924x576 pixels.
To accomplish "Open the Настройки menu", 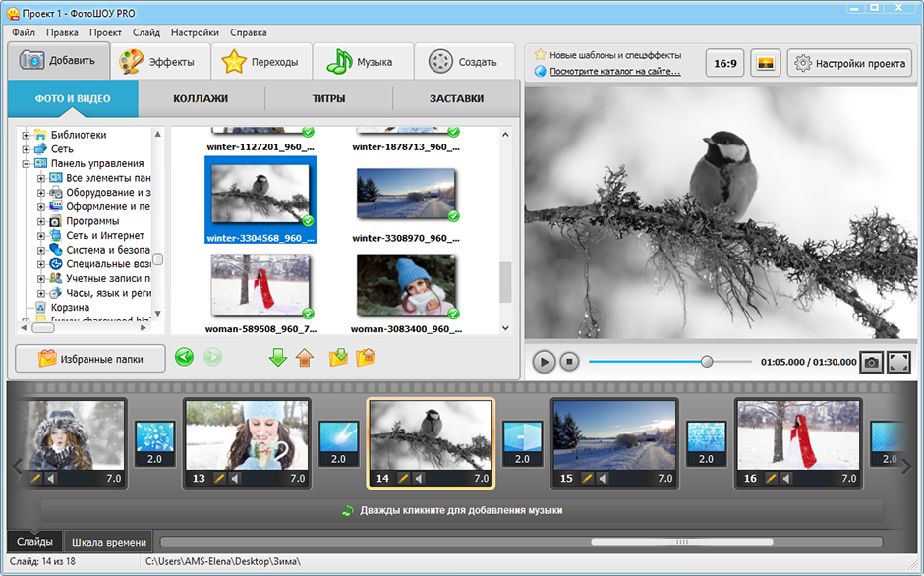I will pyautogui.click(x=195, y=33).
